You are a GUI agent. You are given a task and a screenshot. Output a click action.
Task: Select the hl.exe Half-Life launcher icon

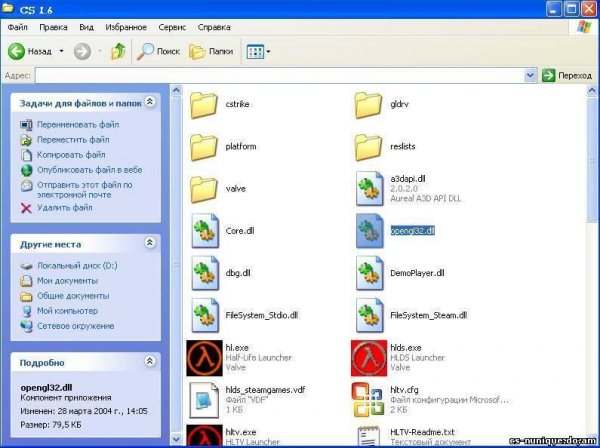pyautogui.click(x=204, y=358)
